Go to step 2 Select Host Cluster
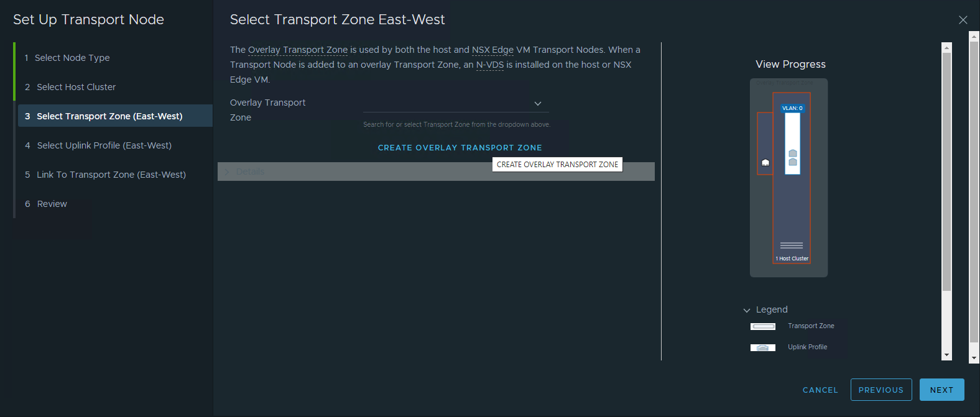The image size is (980, 417). point(76,87)
